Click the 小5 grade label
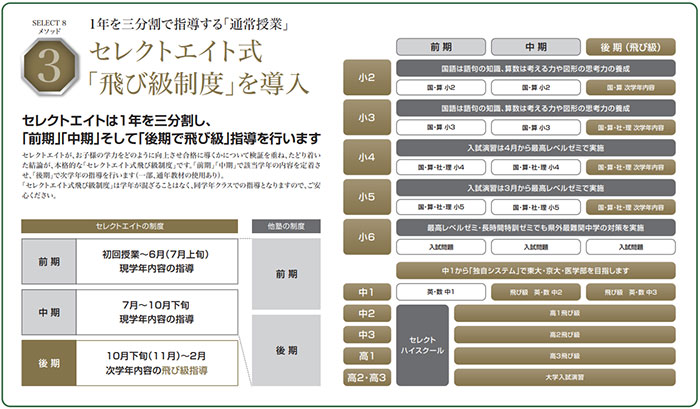This screenshot has width=700, height=409. tap(367, 197)
